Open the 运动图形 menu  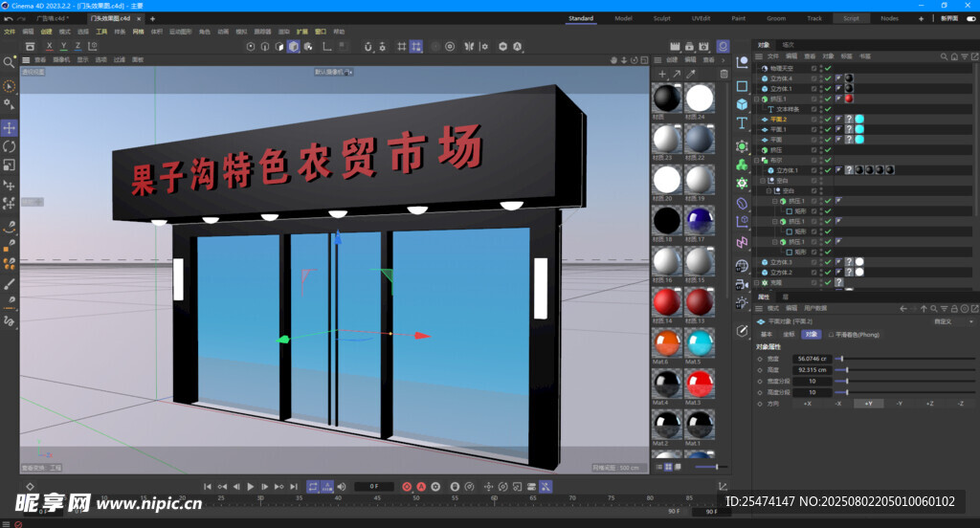point(180,32)
